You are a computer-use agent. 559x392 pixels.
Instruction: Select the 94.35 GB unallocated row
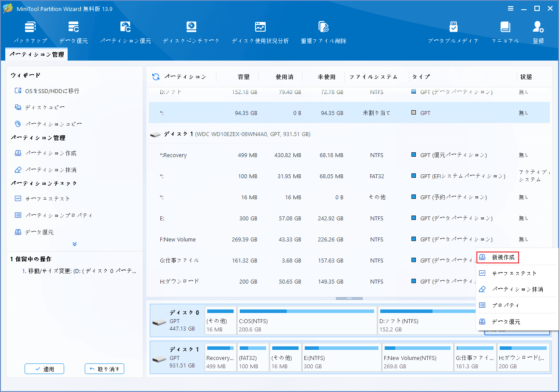(349, 113)
